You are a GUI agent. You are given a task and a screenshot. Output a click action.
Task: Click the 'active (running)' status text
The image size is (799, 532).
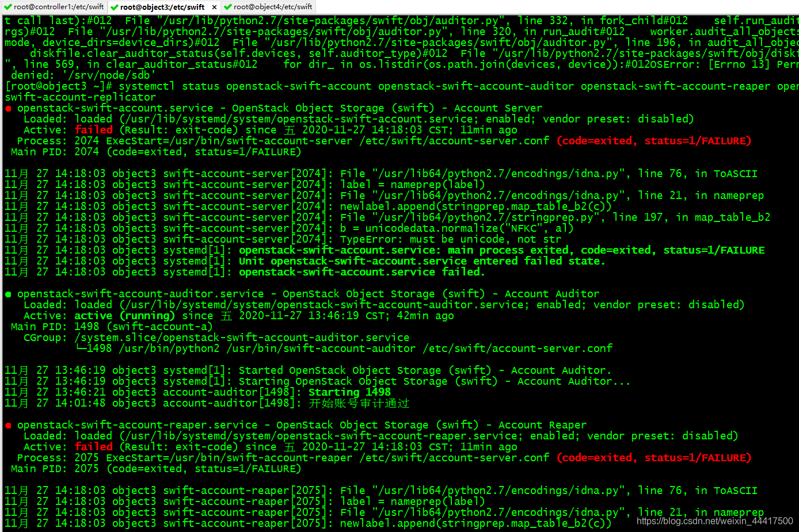124,316
